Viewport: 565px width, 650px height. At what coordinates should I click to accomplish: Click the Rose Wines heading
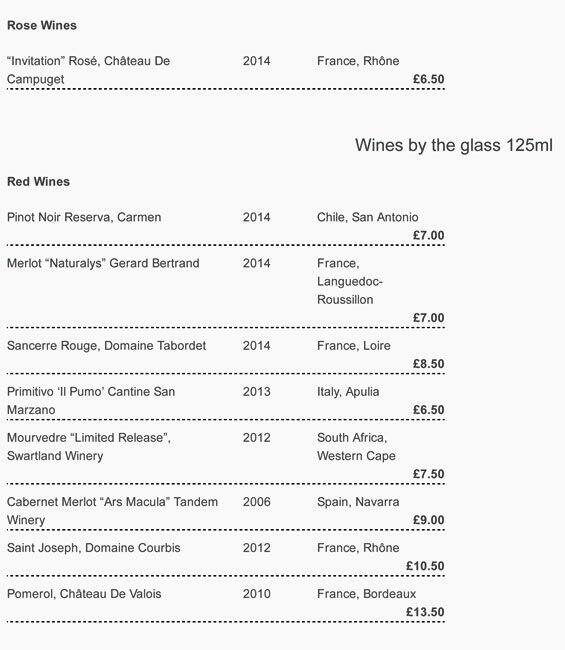[x=42, y=25]
